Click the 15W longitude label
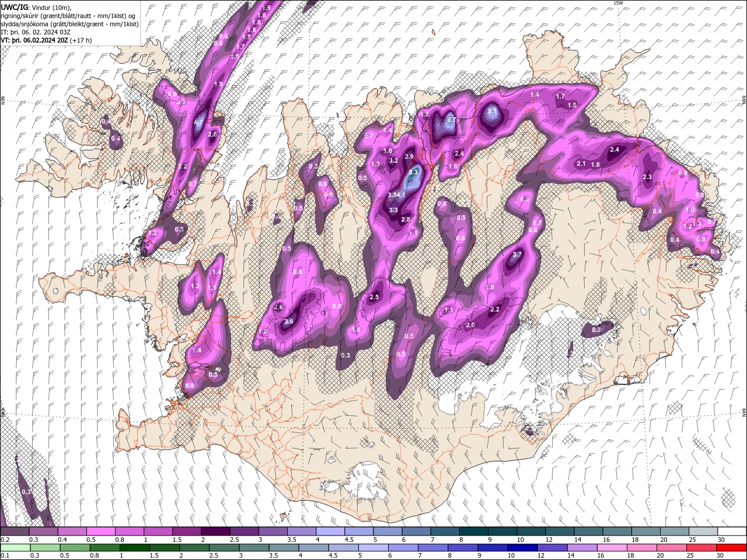 [619, 3]
